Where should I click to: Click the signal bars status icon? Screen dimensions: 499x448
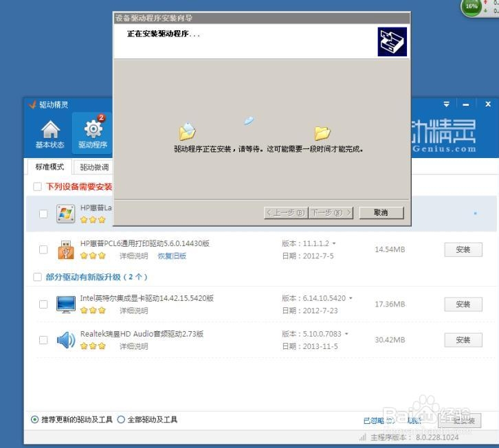[362, 438]
